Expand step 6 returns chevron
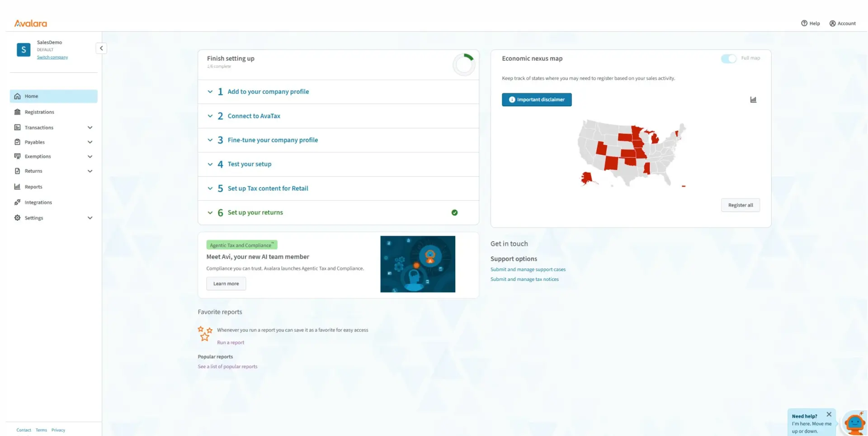868x436 pixels. click(x=210, y=213)
